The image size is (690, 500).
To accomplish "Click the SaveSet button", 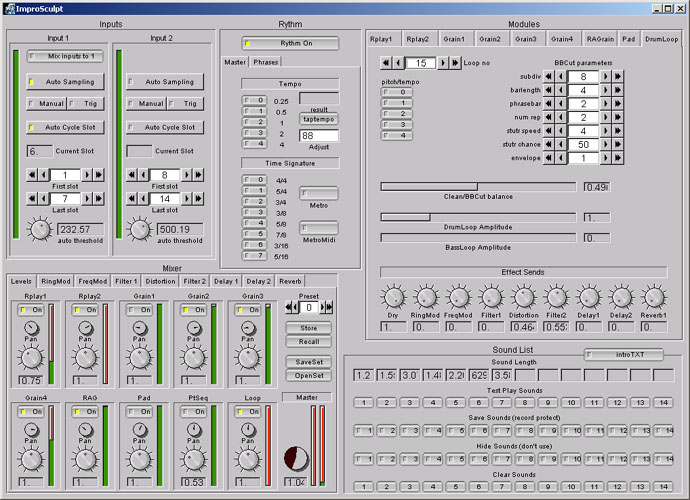I will pos(308,362).
